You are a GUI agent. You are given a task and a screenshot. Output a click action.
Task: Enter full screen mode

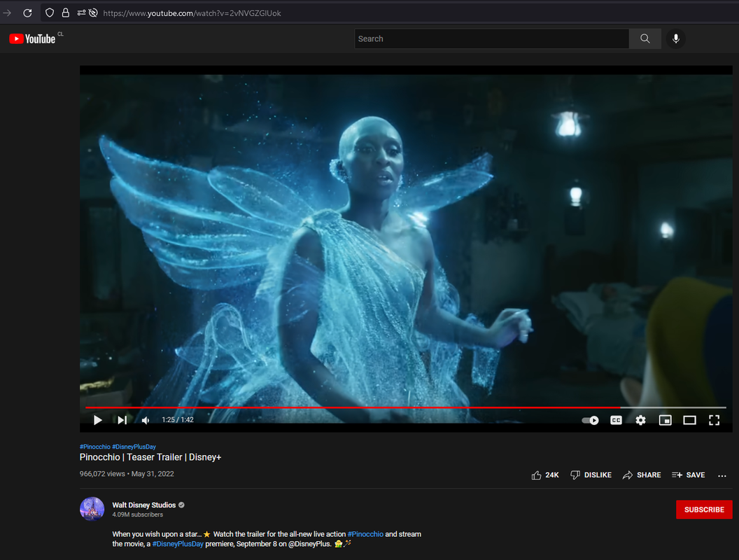coord(714,420)
